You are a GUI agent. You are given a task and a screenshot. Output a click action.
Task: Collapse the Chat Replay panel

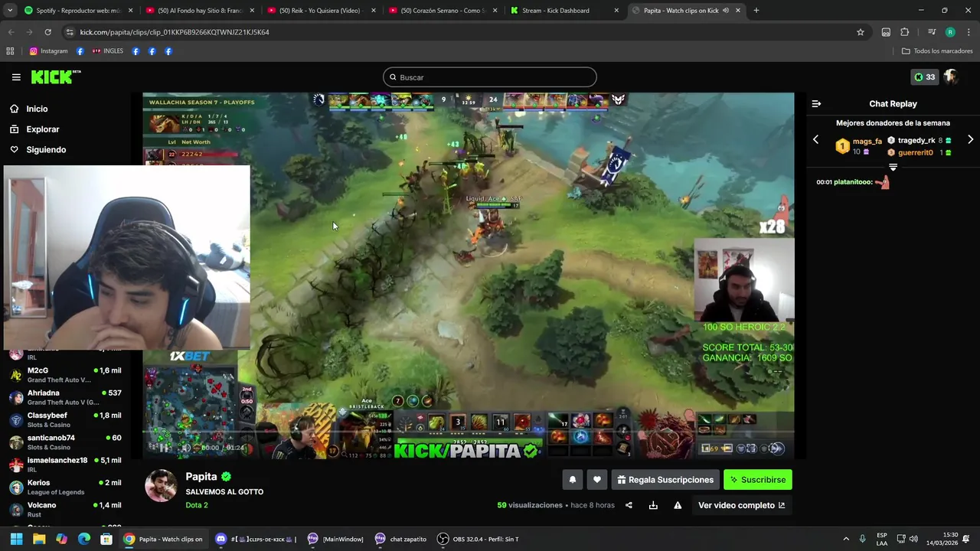[x=816, y=103]
